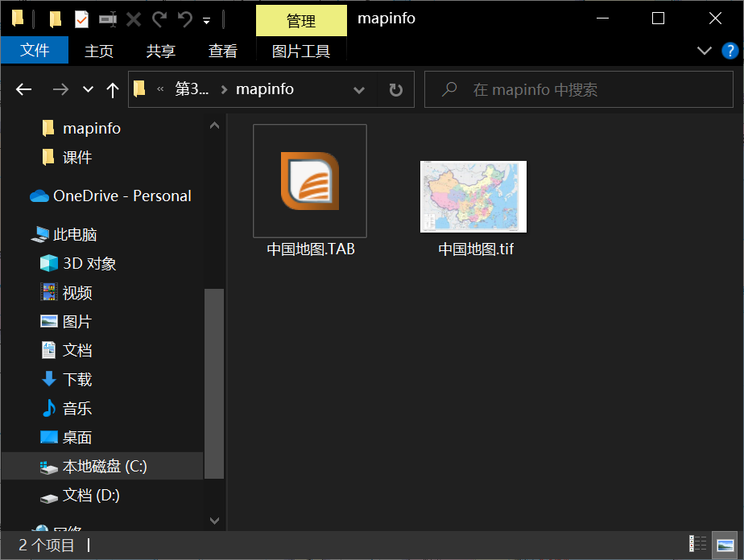Click the search box 在 mapinfo 中搜索
Screen dimensions: 744x560
pyautogui.click(x=579, y=89)
